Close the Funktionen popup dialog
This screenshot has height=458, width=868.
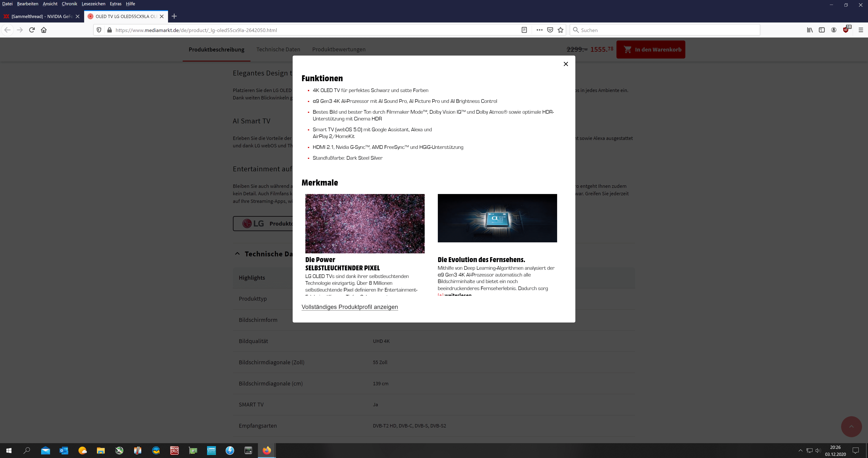point(566,64)
